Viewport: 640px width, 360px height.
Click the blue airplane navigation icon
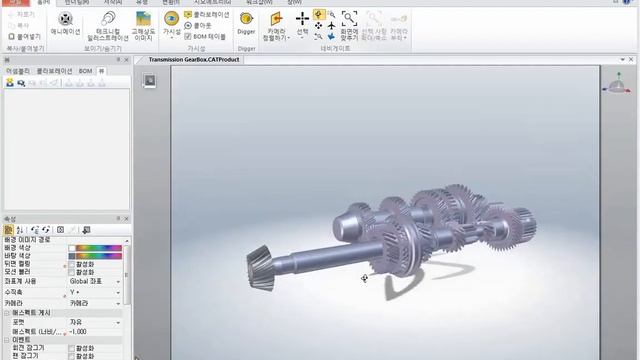pos(331,37)
